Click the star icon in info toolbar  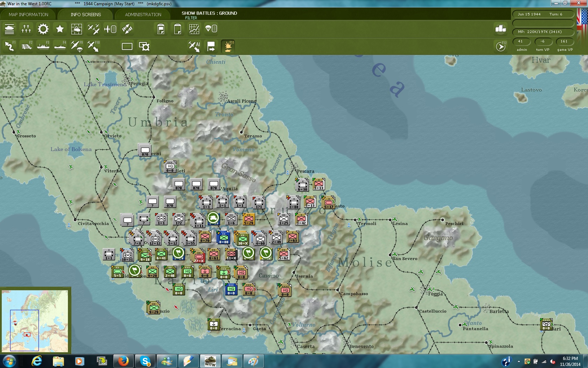[x=60, y=29]
